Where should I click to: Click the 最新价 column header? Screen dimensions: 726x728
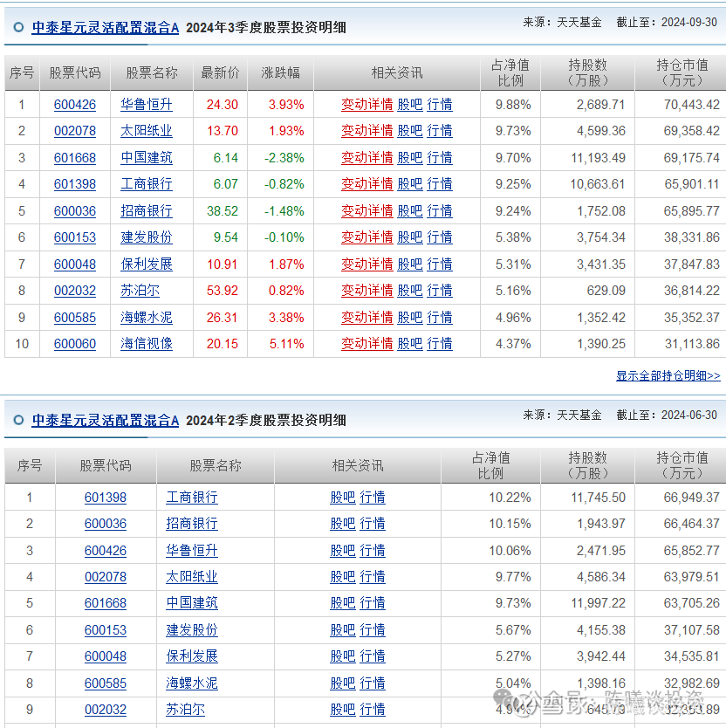point(220,73)
